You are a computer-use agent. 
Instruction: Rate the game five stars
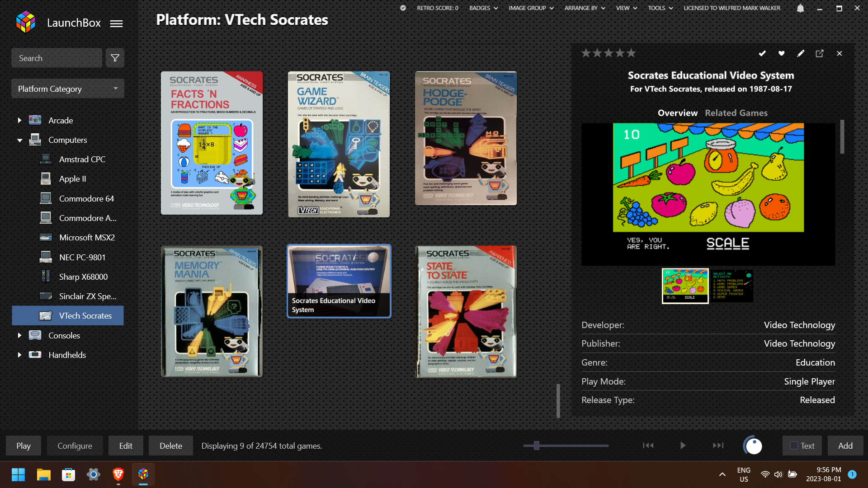[x=631, y=53]
